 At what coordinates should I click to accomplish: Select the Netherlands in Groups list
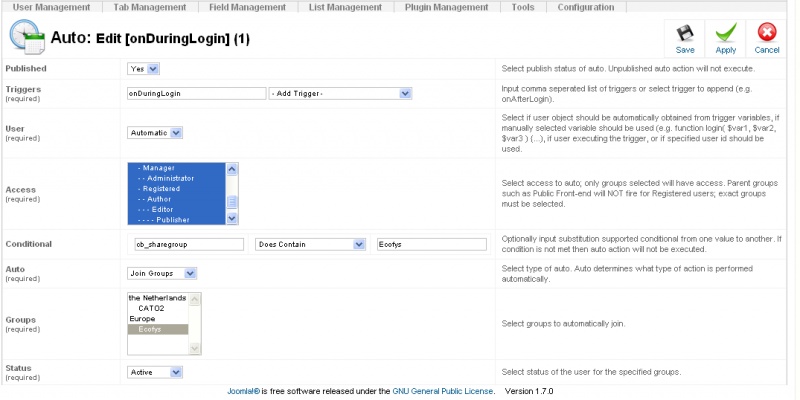(x=158, y=298)
